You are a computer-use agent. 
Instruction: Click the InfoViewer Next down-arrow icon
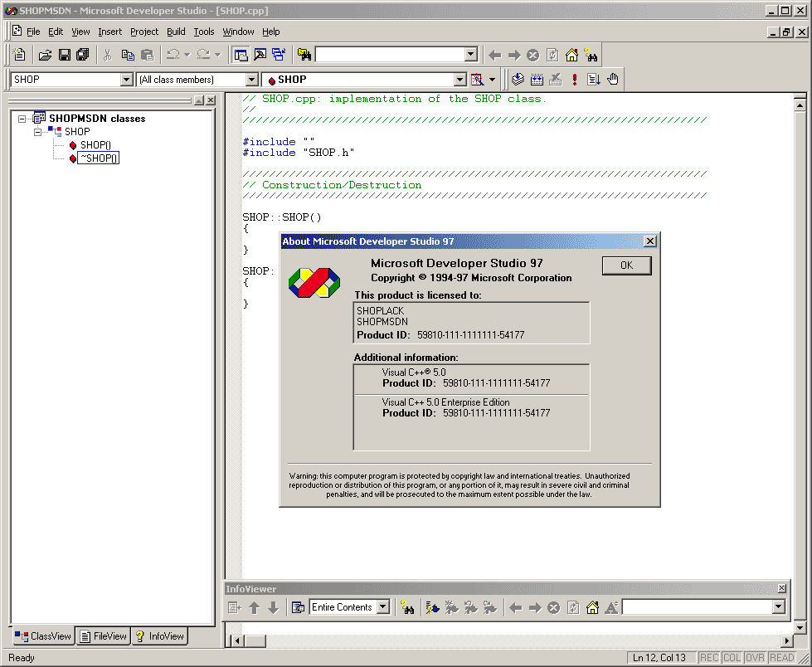[x=274, y=607]
